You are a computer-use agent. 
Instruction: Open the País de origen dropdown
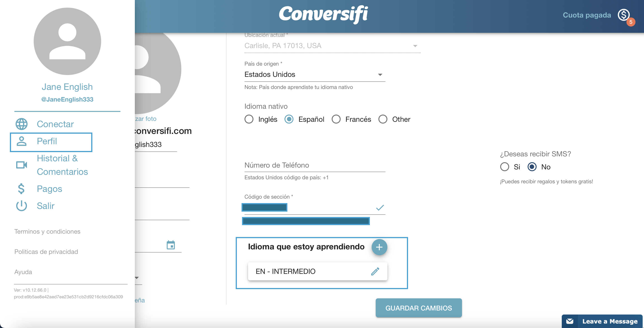coord(380,74)
